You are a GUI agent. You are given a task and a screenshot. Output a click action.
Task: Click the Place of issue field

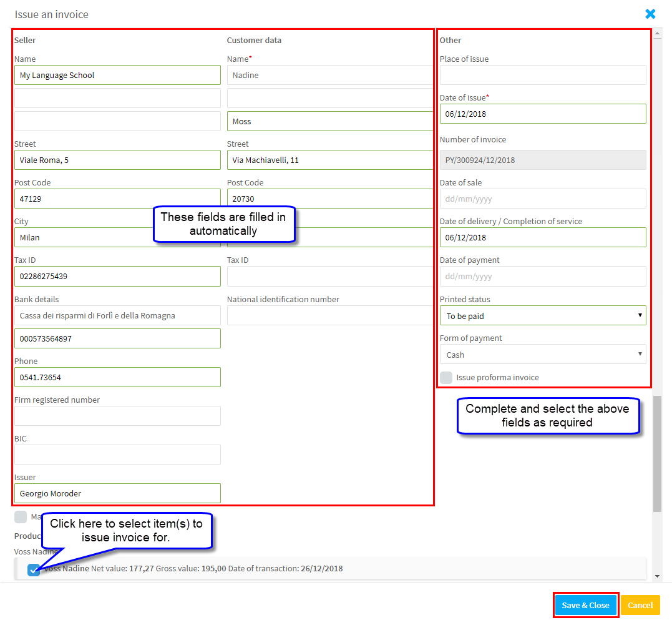click(x=542, y=76)
